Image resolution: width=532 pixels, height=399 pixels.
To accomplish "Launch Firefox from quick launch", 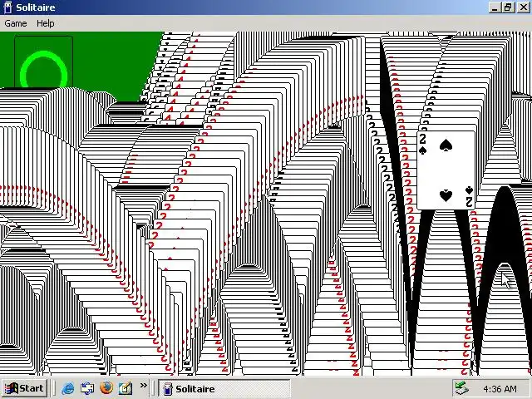I will [x=106, y=388].
